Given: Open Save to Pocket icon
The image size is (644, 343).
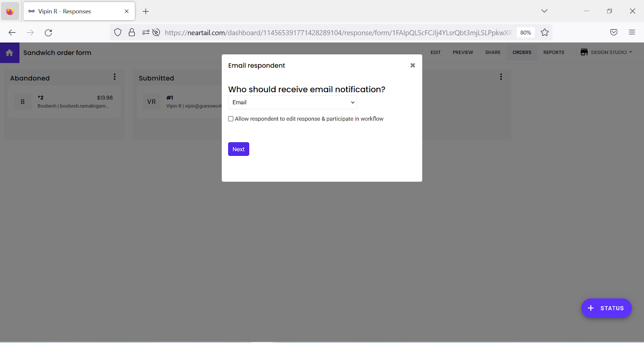Looking at the screenshot, I should coord(614,33).
